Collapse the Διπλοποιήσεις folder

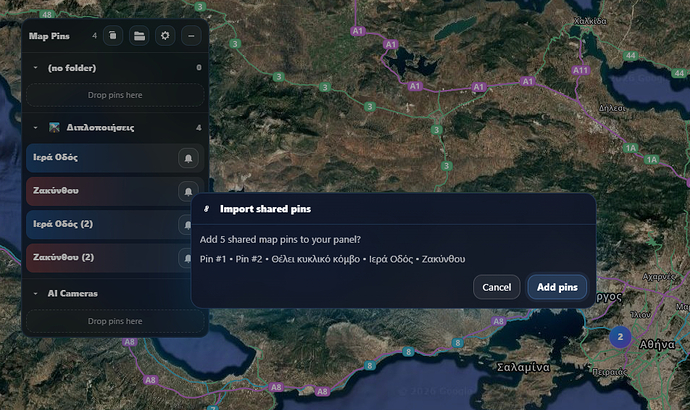click(36, 128)
